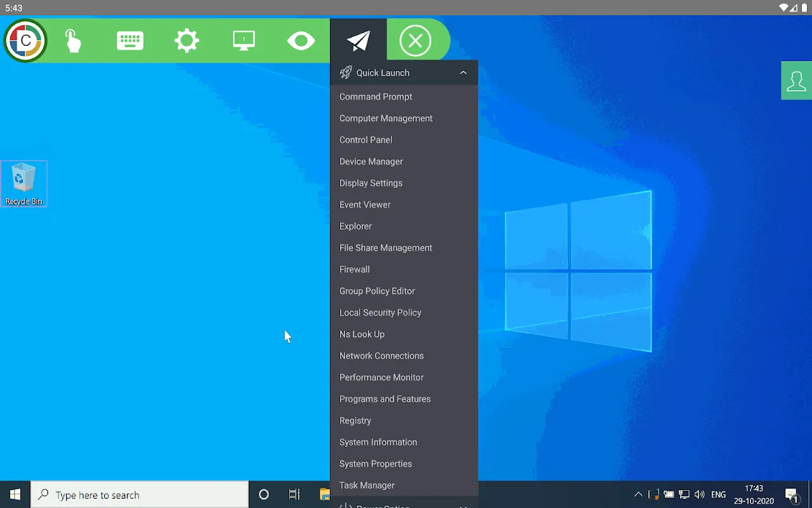Show hidden system tray icons chevron
The width and height of the screenshot is (812, 508).
[638, 495]
